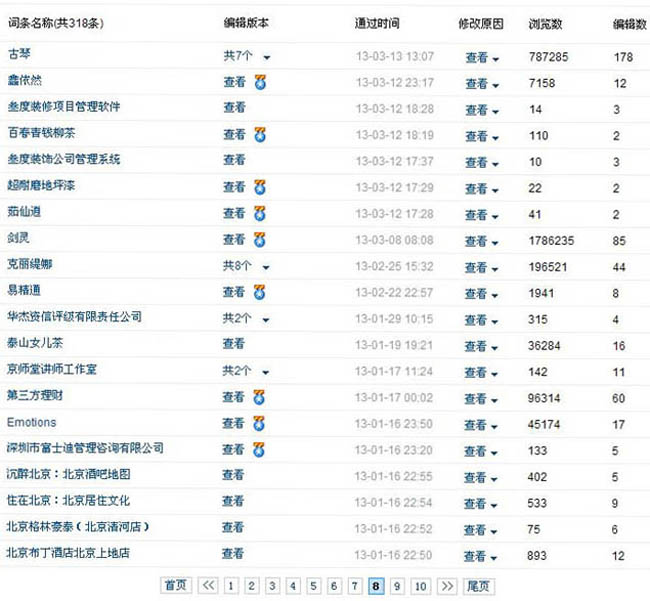
Task: Open the 修改原因 查看 dropdown for 泰山女儿茶
Action: coord(481,345)
